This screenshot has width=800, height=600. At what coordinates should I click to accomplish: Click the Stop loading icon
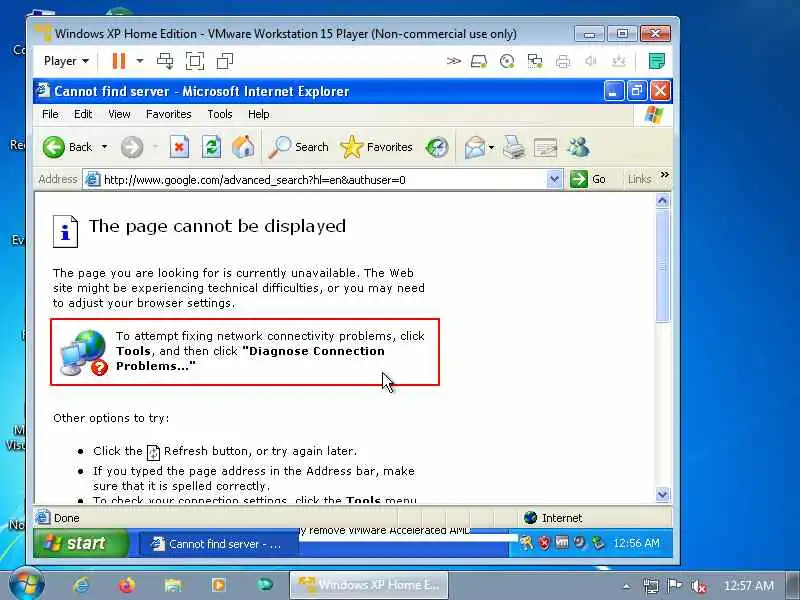click(179, 147)
